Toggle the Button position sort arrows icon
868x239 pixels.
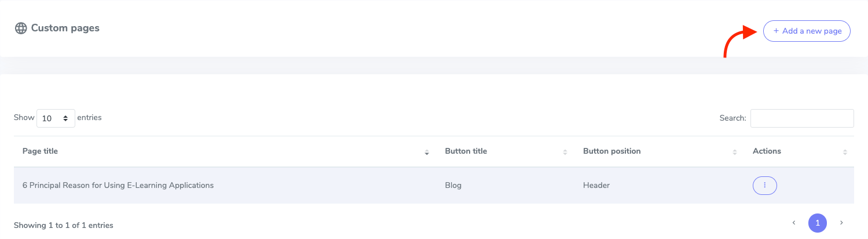tap(735, 152)
